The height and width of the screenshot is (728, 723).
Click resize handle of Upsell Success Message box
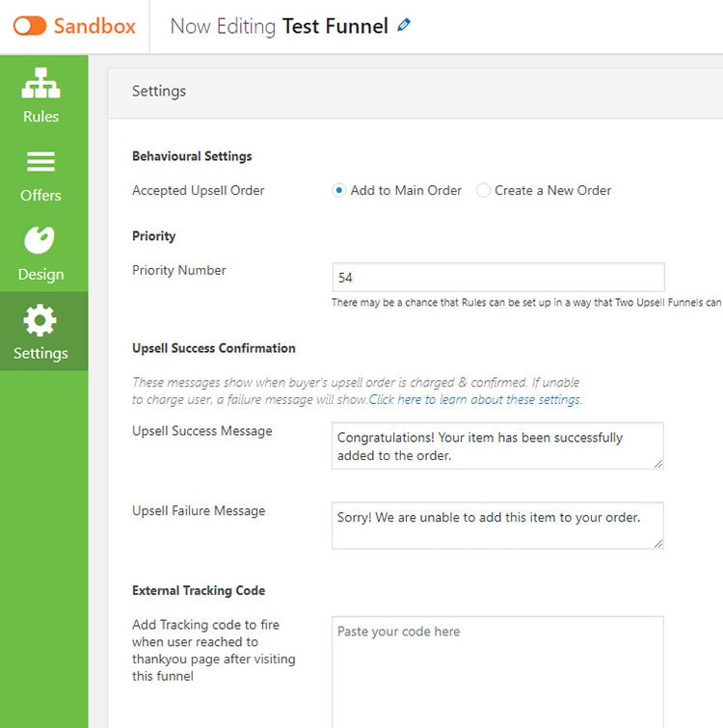pos(658,464)
